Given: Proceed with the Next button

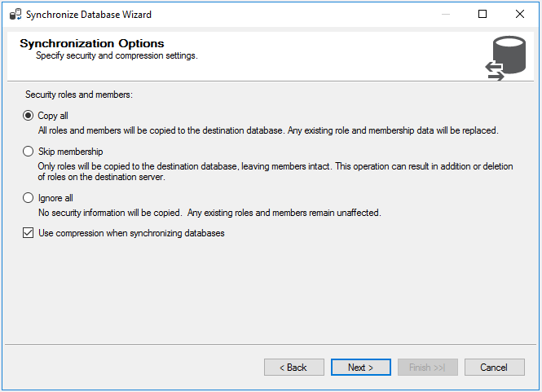Looking at the screenshot, I should pyautogui.click(x=360, y=368).
